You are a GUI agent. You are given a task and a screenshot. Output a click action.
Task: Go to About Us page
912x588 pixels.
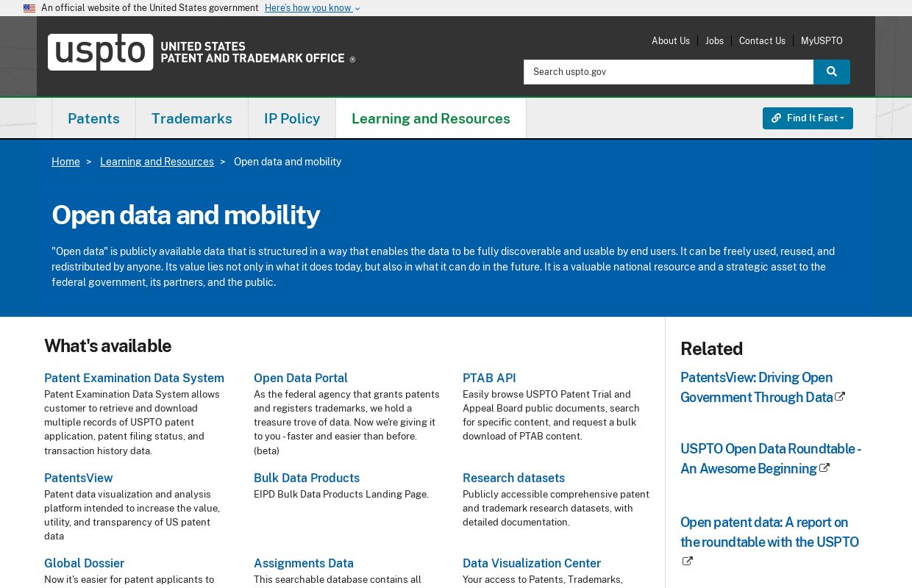coord(671,41)
